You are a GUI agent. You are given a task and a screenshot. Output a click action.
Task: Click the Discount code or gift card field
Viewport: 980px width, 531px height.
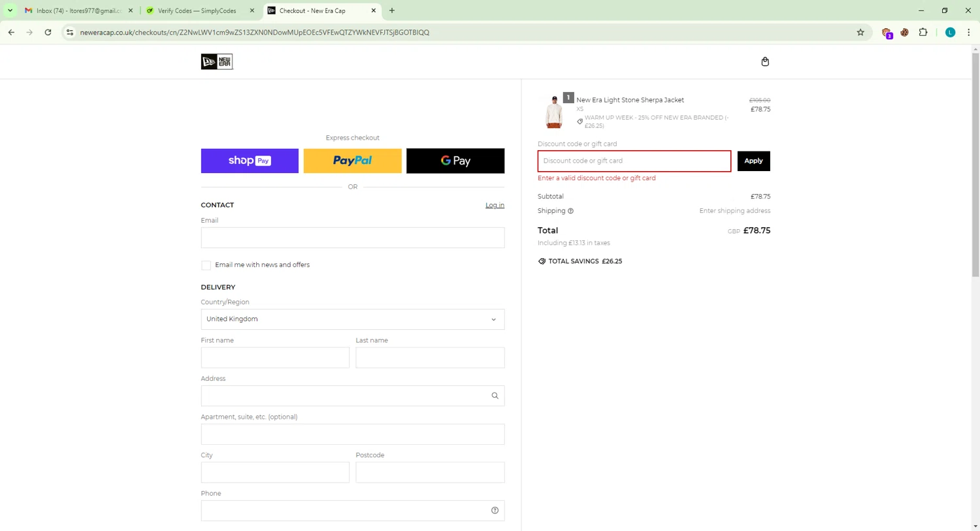tap(634, 161)
